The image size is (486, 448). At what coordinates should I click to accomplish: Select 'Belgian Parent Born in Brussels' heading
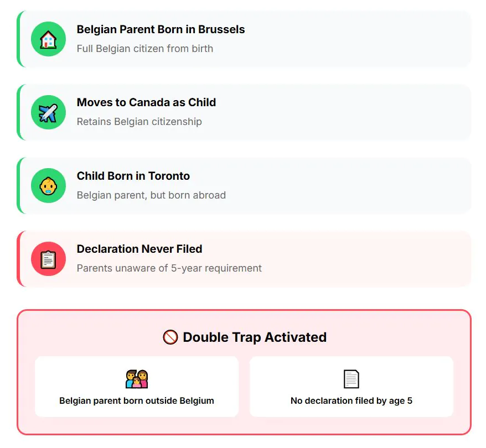click(161, 29)
